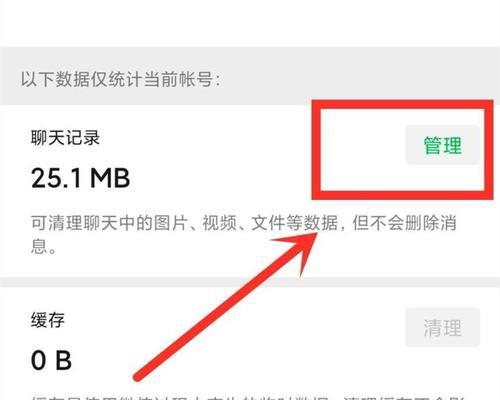Click the blank white area at top
The width and height of the screenshot is (500, 400).
(250, 23)
